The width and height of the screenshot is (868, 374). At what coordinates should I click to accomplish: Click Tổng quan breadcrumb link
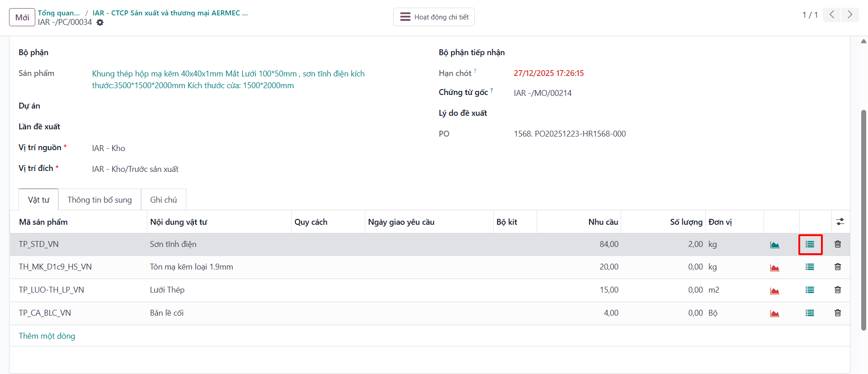(x=59, y=13)
